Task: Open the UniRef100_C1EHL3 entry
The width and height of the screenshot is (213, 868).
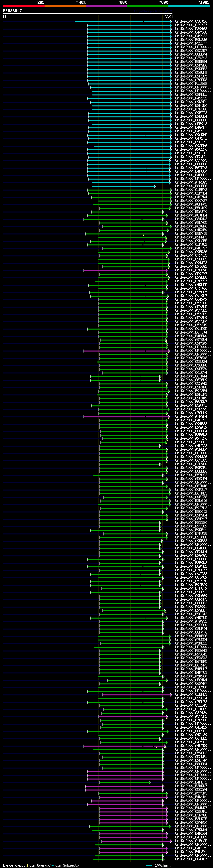Action: point(191,695)
